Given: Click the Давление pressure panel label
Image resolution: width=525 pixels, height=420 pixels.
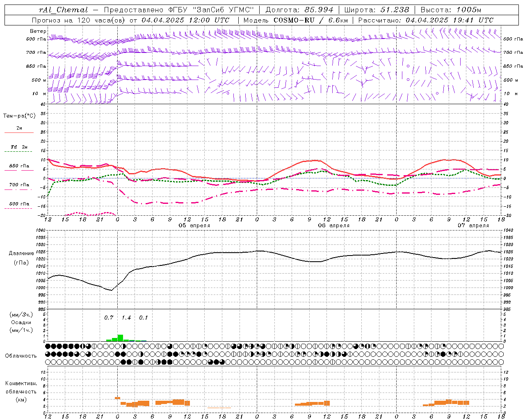Looking at the screenshot, I should coord(21,253).
